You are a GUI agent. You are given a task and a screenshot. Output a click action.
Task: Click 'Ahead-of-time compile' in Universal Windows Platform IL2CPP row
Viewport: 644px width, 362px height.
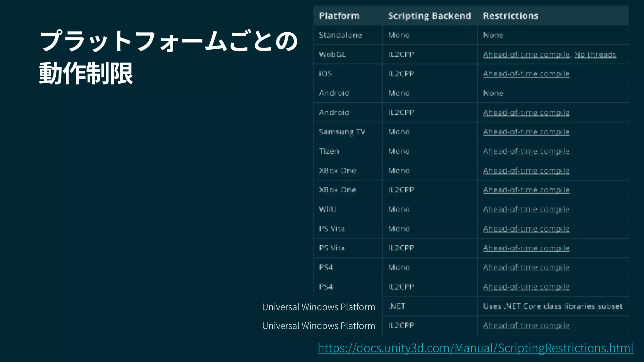coord(526,326)
